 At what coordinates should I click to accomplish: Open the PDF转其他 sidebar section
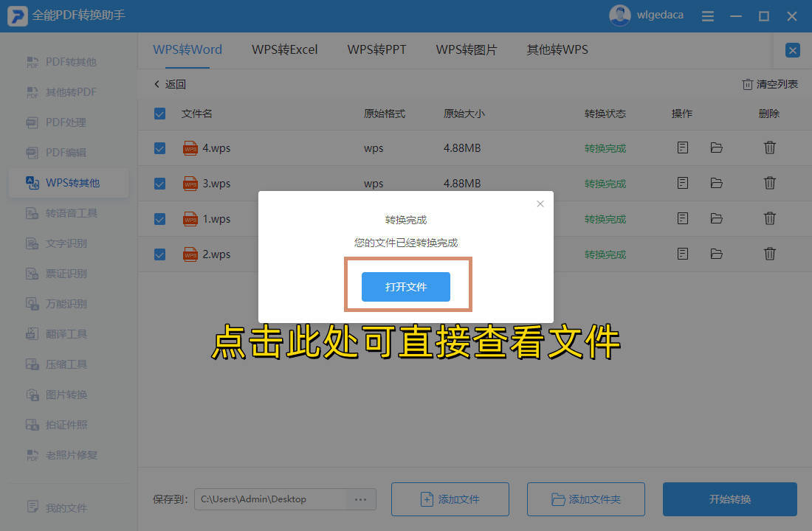61,62
